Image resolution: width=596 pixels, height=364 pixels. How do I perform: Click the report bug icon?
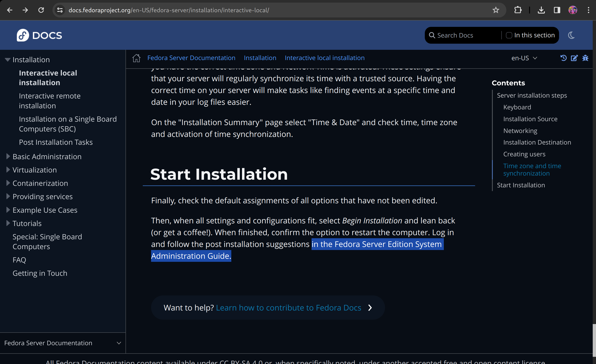[585, 58]
